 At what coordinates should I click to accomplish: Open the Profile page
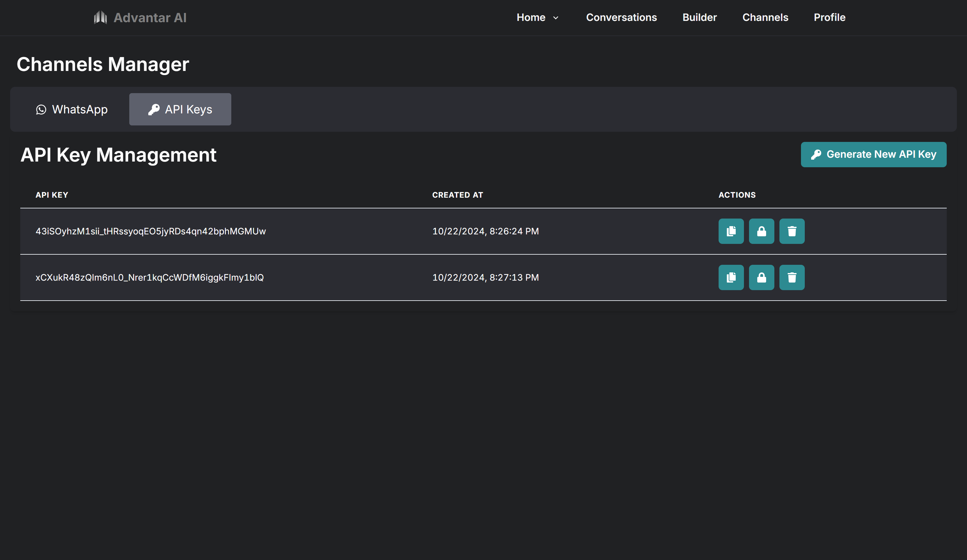pos(829,17)
